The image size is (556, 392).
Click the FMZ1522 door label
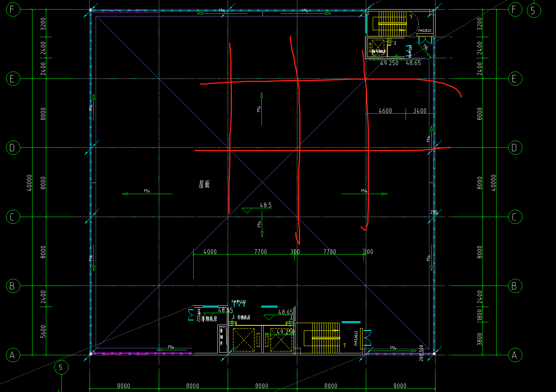pyautogui.click(x=425, y=31)
